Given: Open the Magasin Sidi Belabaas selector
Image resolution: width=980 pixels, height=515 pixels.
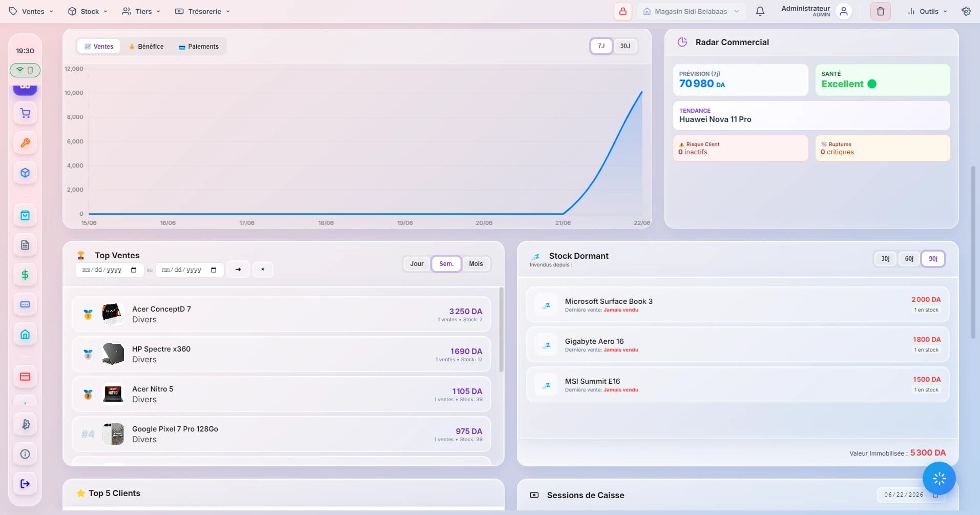Looking at the screenshot, I should click(691, 11).
